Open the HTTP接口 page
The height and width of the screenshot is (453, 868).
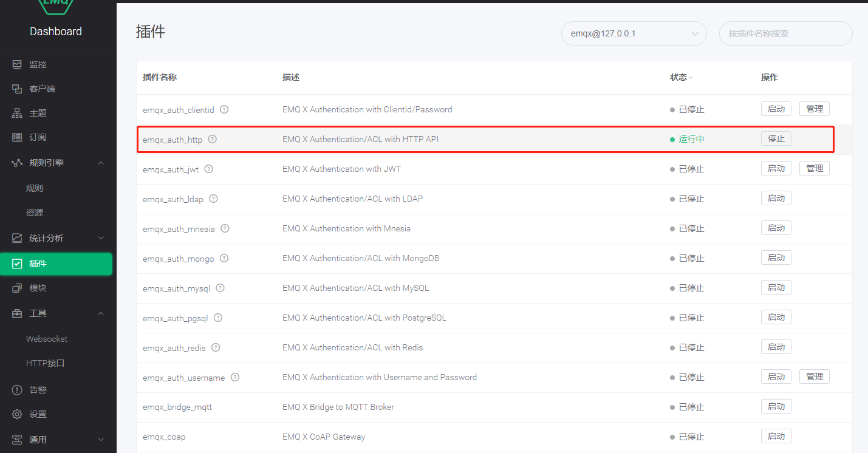(46, 363)
